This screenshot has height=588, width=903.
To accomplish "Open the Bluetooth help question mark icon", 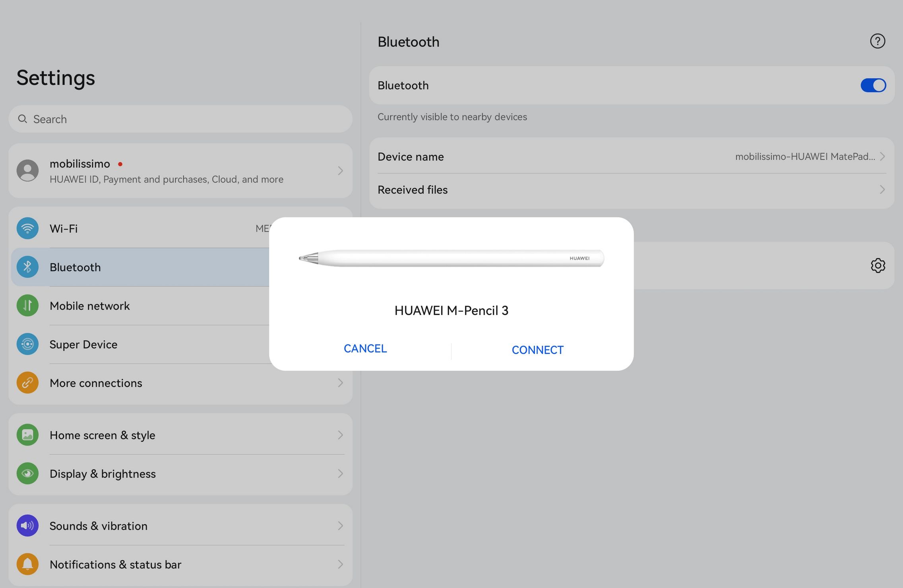I will click(877, 41).
